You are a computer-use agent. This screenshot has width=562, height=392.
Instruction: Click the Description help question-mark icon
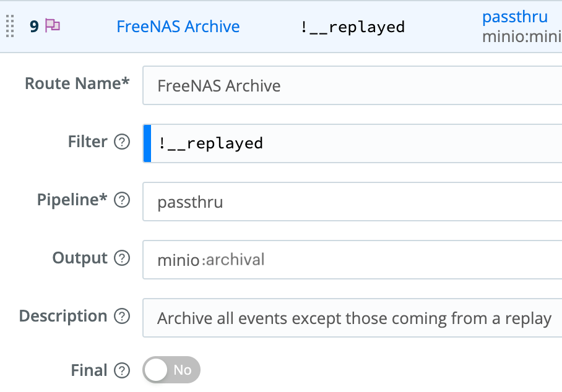pyautogui.click(x=122, y=317)
